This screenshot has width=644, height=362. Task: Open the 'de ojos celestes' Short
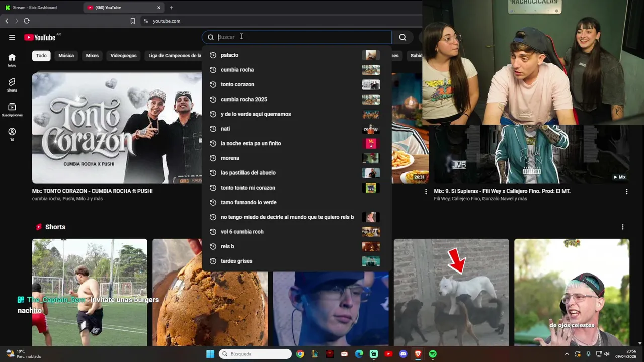click(572, 292)
